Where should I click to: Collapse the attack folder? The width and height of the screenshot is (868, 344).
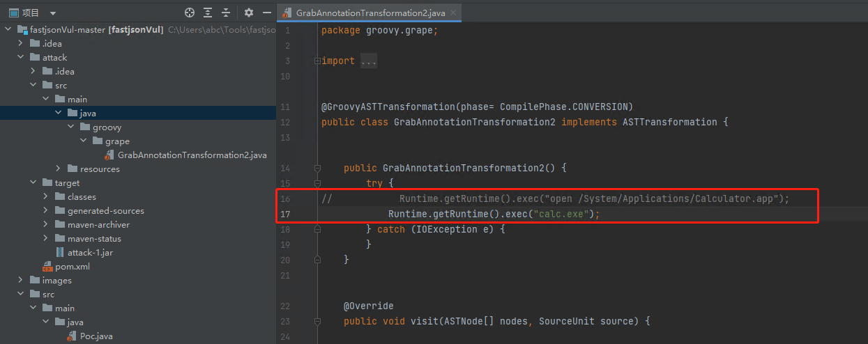20,57
